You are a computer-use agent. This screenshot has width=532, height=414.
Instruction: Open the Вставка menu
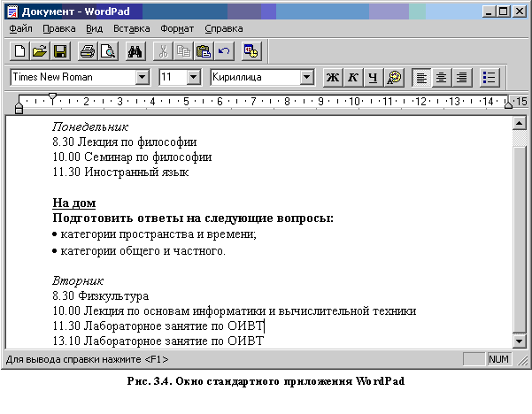[132, 29]
